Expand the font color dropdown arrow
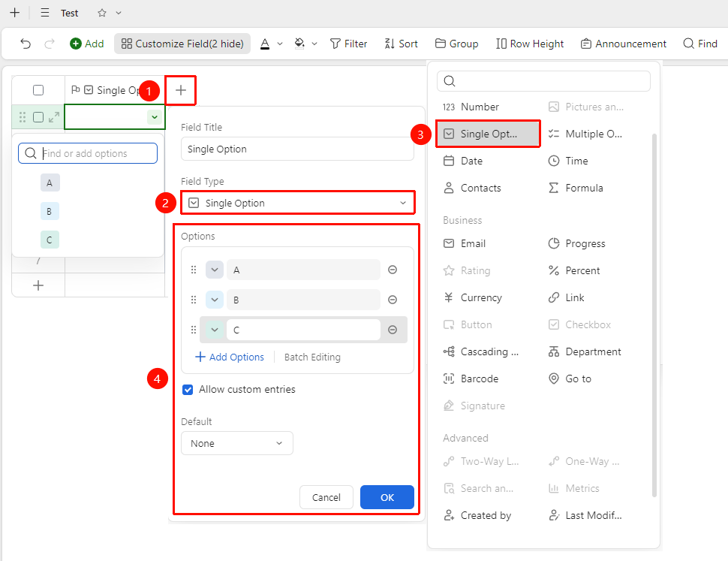The width and height of the screenshot is (728, 561). point(280,44)
